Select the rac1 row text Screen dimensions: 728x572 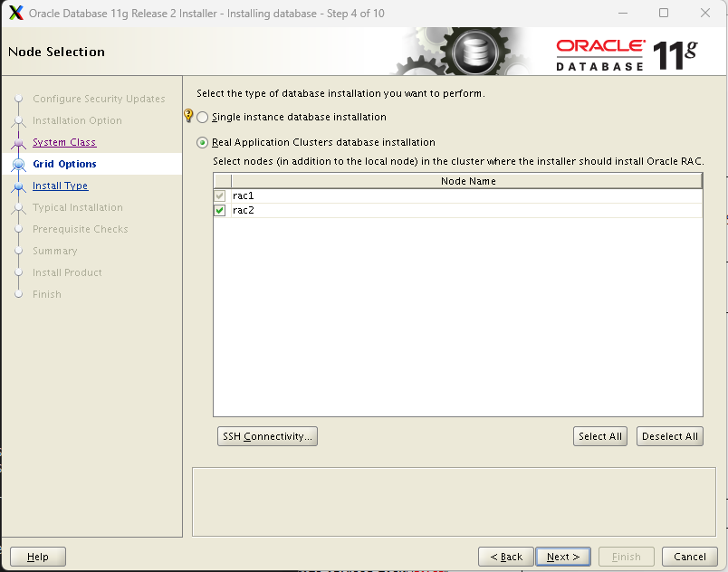coord(244,195)
